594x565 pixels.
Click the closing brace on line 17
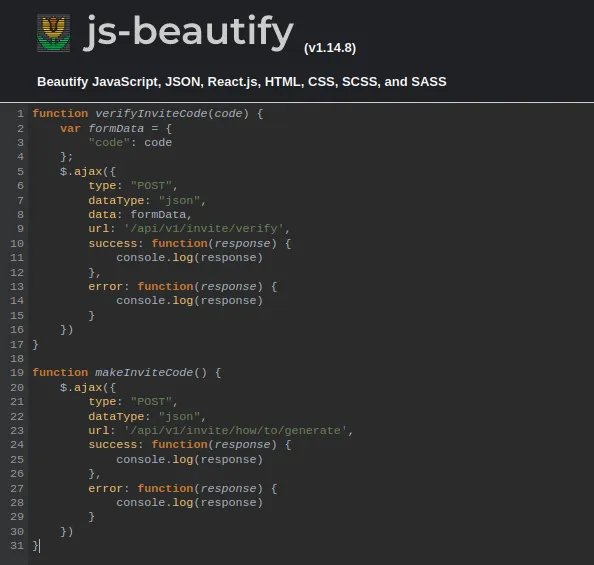click(x=35, y=345)
